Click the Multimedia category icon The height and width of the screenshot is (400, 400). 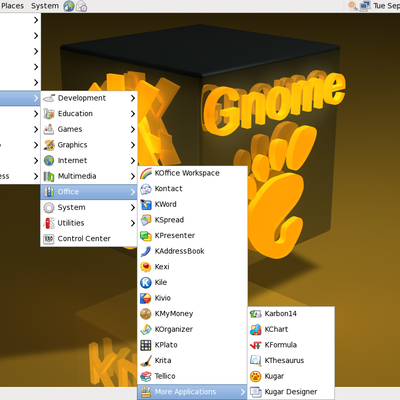click(49, 176)
